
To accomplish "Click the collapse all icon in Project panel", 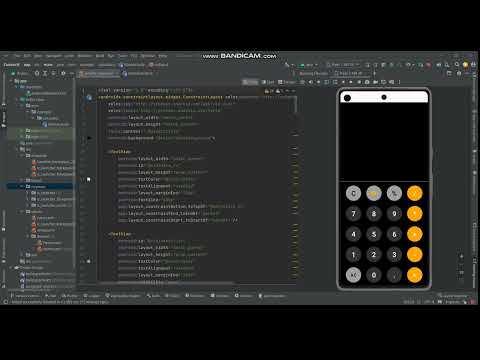I will (53, 73).
